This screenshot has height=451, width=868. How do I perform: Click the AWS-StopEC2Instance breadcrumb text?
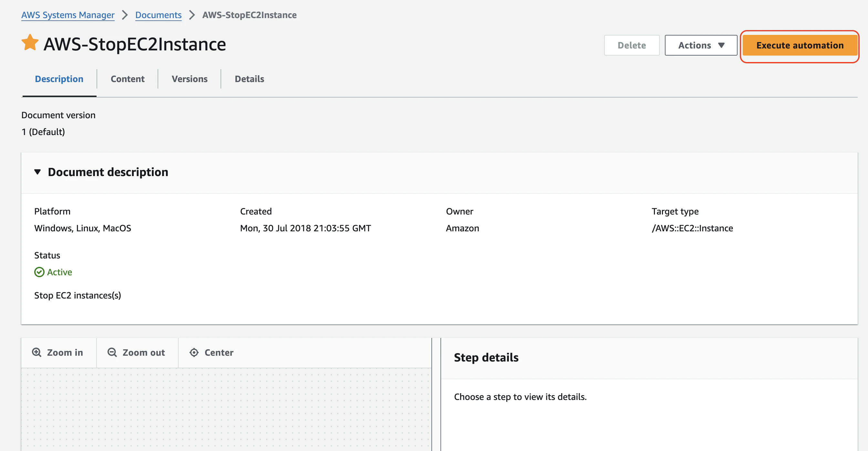click(249, 15)
